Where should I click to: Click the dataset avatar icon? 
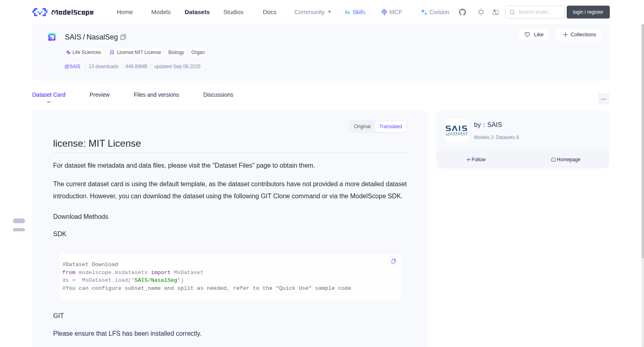point(52,37)
